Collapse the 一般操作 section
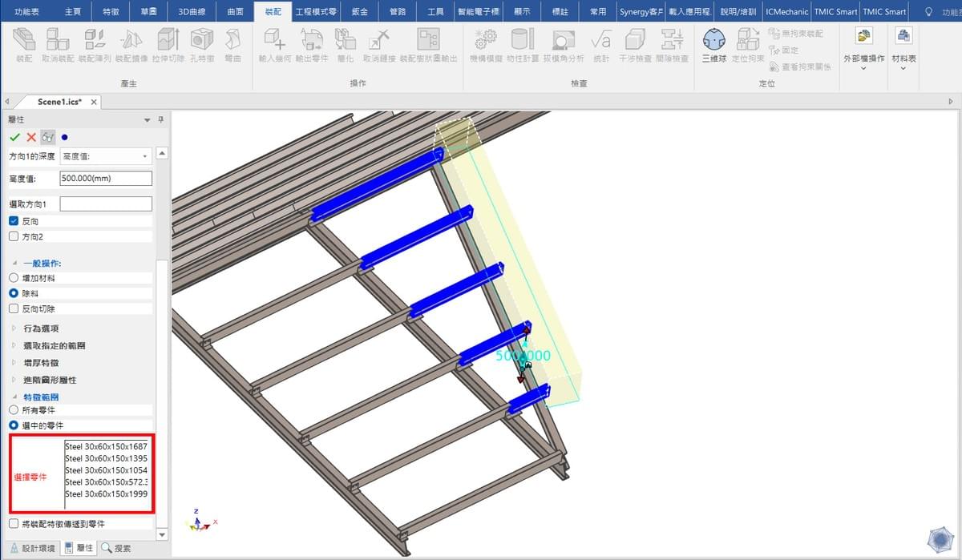This screenshot has height=560, width=962. point(14,264)
